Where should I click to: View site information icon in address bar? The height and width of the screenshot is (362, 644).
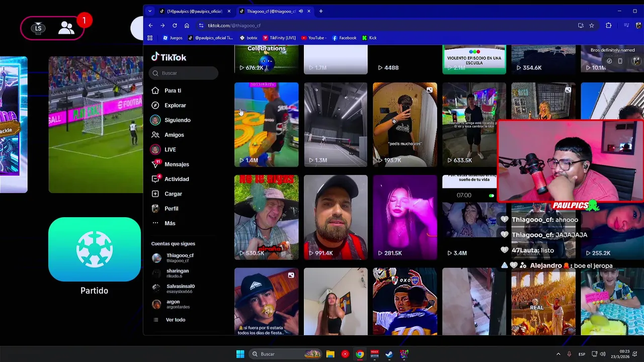click(x=201, y=26)
